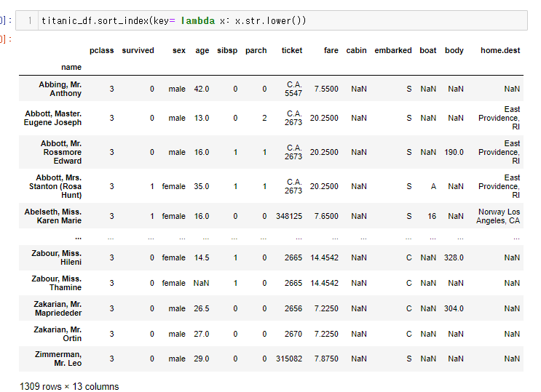This screenshot has height=392, width=541.
Task: Click age value 42.0
Action: point(202,89)
